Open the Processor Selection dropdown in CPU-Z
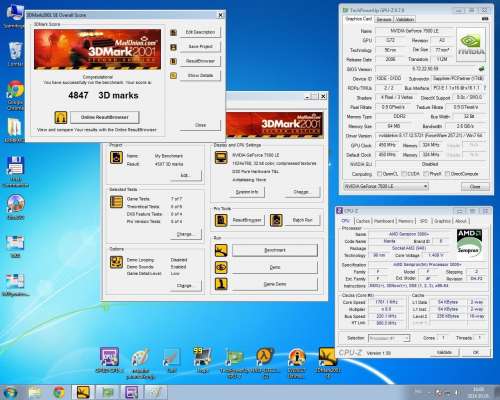 coord(389,338)
